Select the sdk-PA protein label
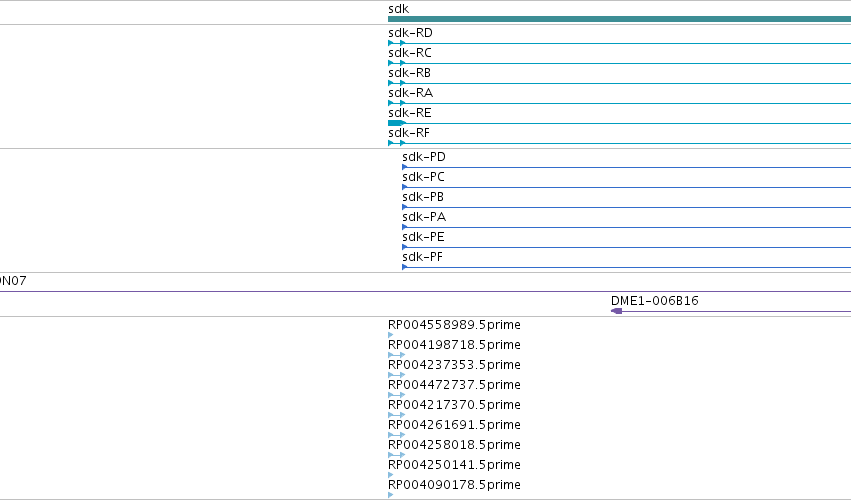 (424, 217)
